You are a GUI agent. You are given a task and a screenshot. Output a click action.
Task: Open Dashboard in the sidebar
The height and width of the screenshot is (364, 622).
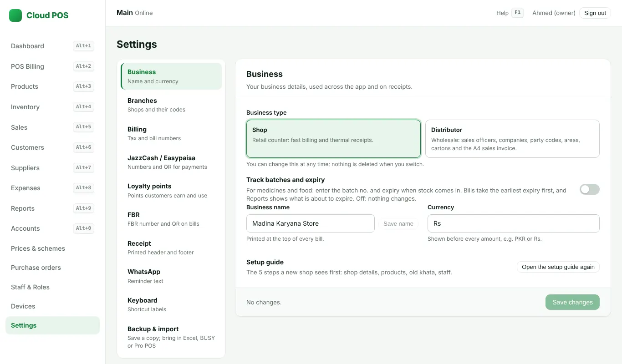[52, 46]
